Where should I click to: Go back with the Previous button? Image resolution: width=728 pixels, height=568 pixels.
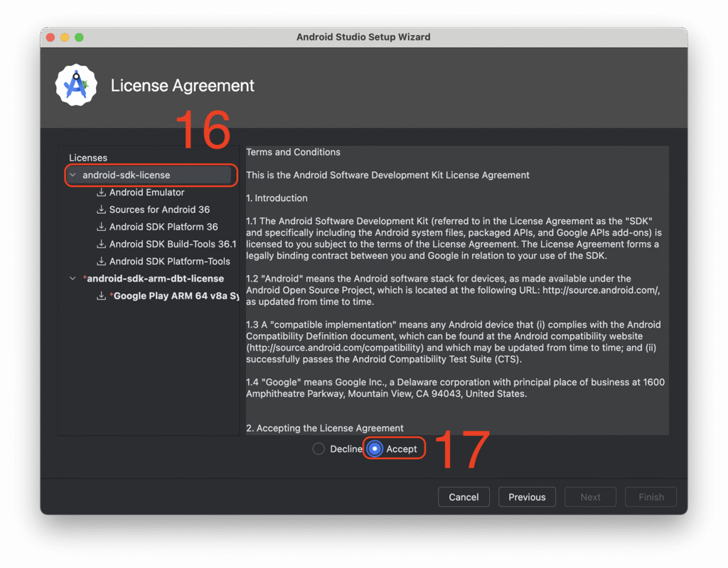(x=527, y=497)
